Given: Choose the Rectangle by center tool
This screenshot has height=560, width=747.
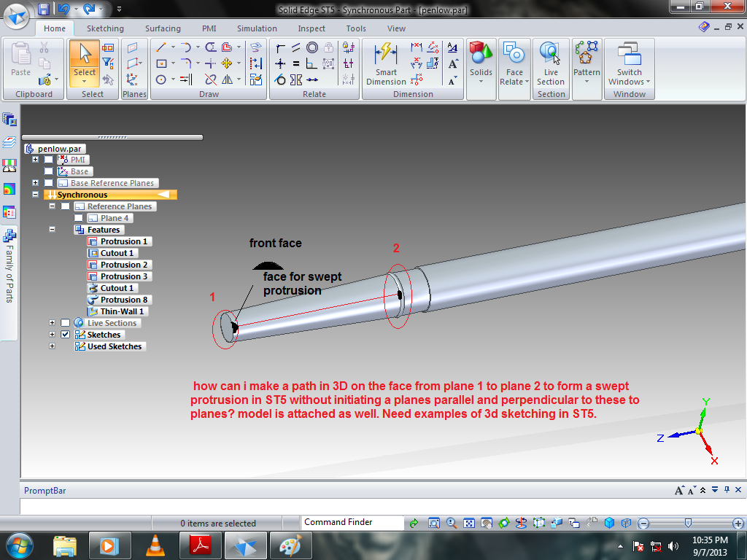Looking at the screenshot, I should pyautogui.click(x=161, y=63).
